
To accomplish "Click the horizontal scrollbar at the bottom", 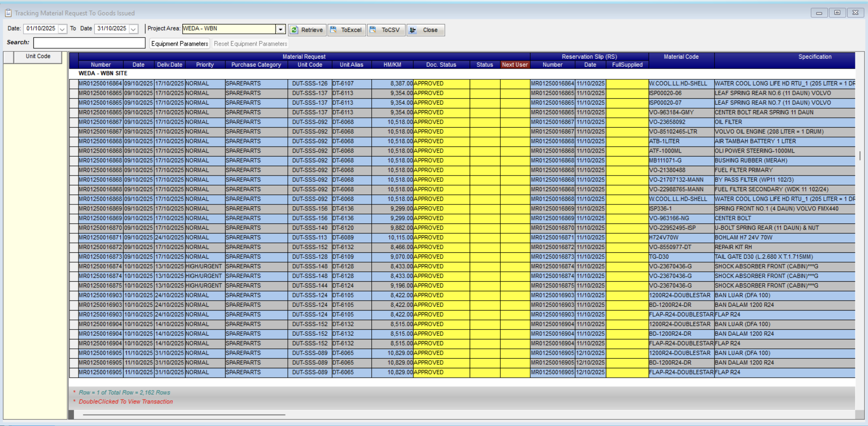I will (x=184, y=414).
